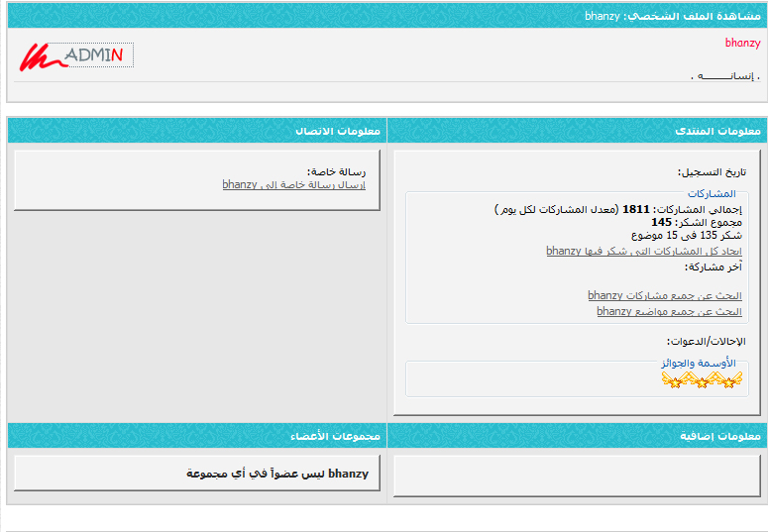Viewport: 768px width, 532px height.
Task: Click the rightmost winged star award
Action: (728, 380)
